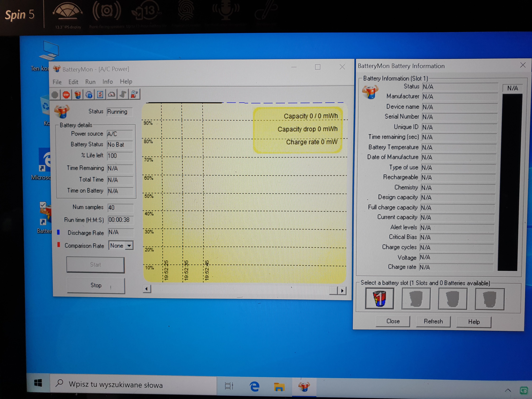Open the gear with info badge toolbar icon
This screenshot has height=399, width=532.
pos(89,94)
